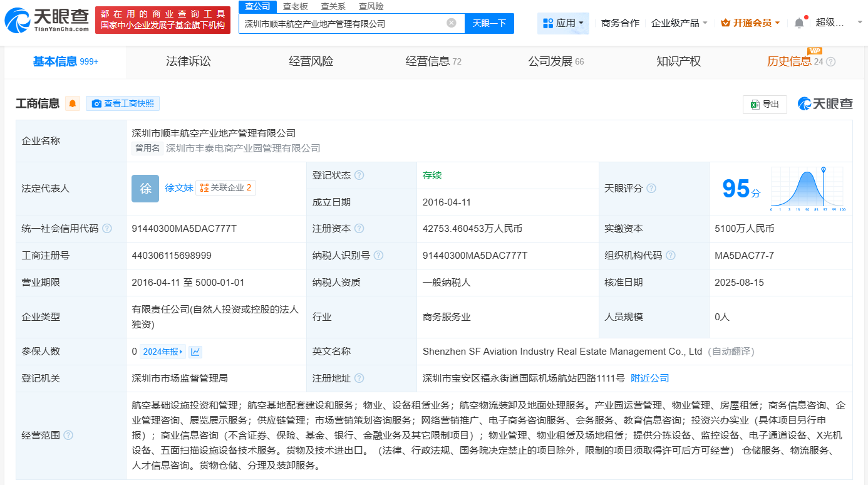Image resolution: width=868 pixels, height=485 pixels.
Task: Click the chart icon beside 2024年报
Action: 195,352
